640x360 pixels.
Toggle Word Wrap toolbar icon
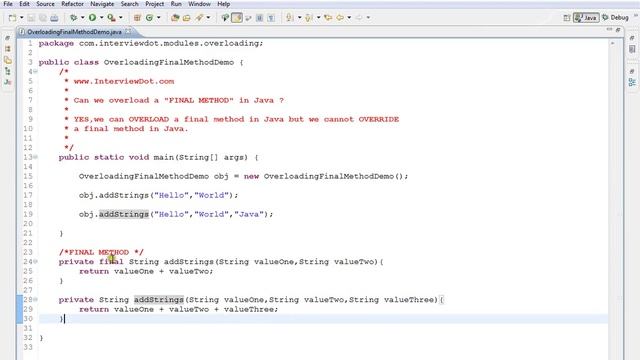248,18
